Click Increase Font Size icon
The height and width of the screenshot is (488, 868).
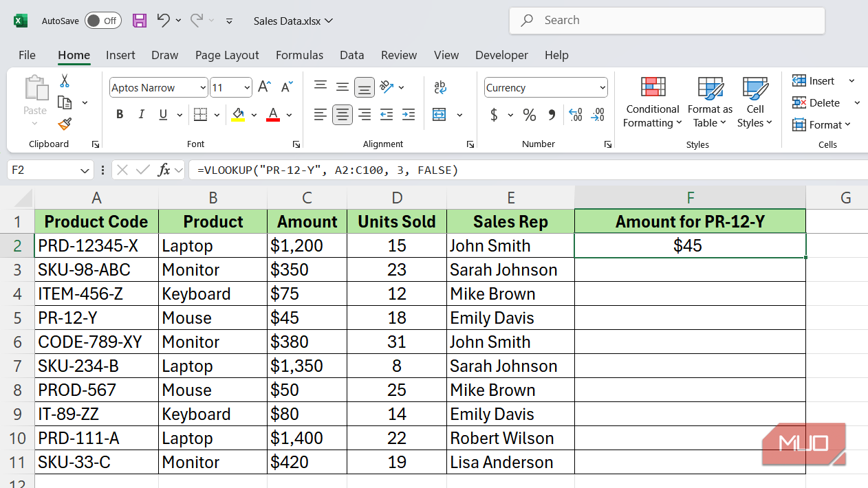(x=264, y=87)
